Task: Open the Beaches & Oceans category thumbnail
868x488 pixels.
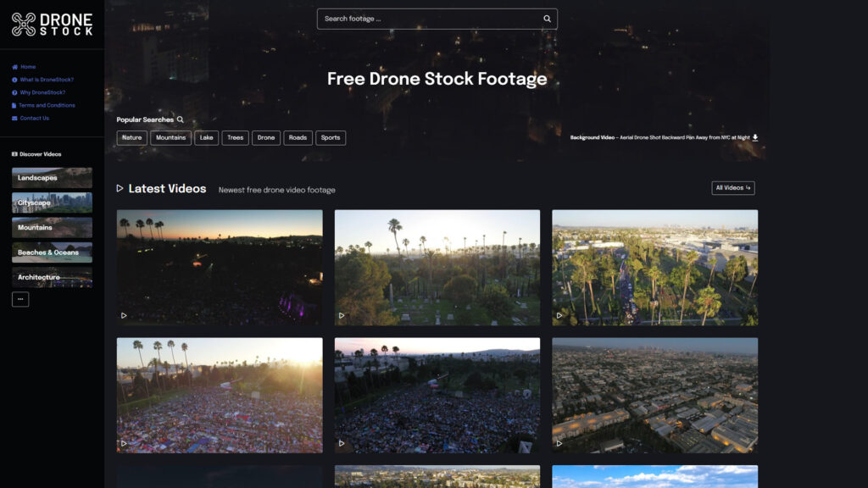Action: coord(52,252)
